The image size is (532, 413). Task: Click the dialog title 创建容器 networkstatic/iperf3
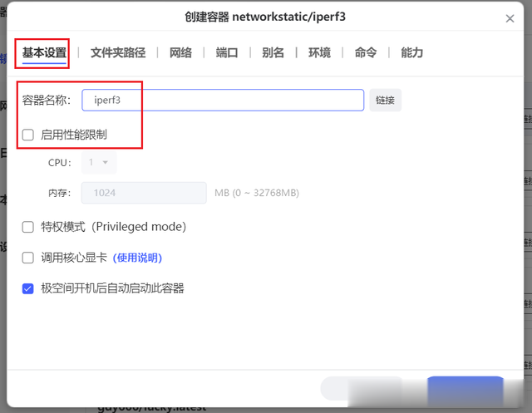click(265, 17)
